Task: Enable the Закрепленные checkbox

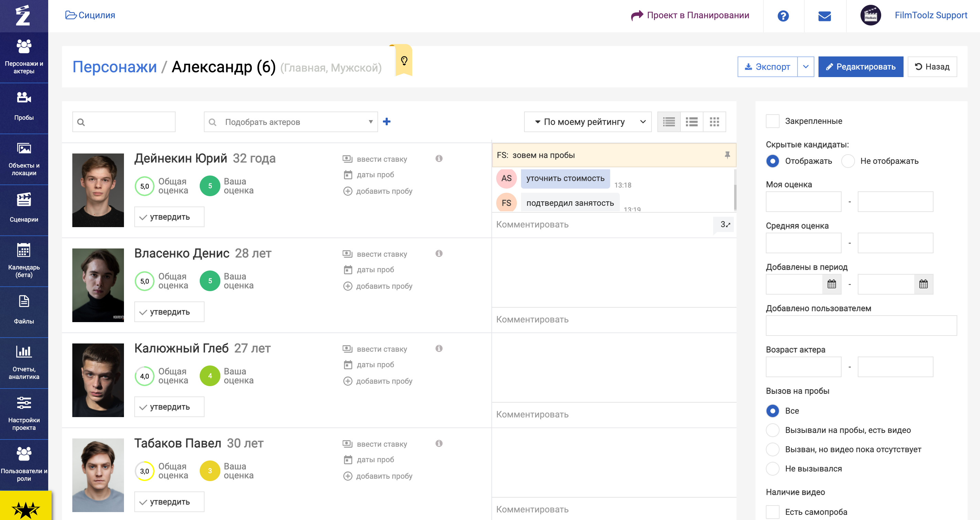Action: coord(772,121)
